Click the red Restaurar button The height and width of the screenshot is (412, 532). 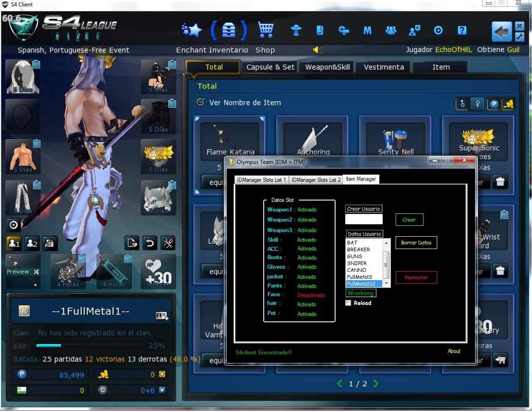pyautogui.click(x=416, y=277)
